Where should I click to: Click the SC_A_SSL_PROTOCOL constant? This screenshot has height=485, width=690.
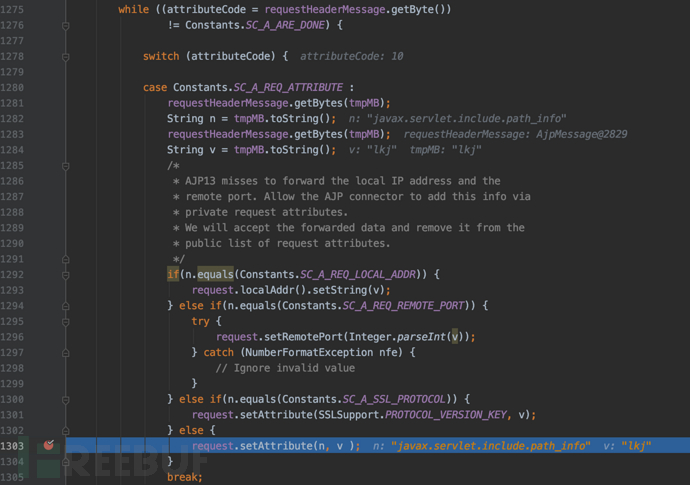[394, 400]
